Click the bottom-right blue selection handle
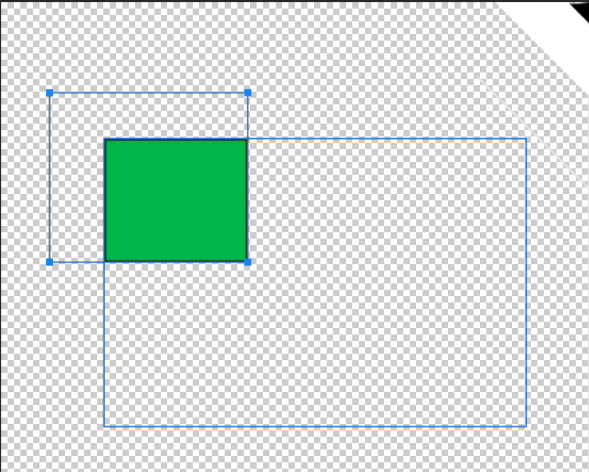589x472 pixels. 248,262
